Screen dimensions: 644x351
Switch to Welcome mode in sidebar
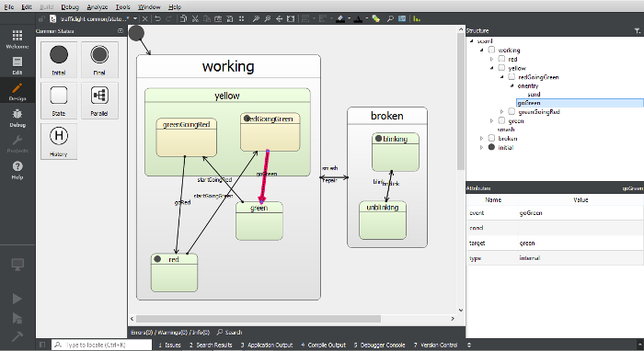pyautogui.click(x=17, y=40)
